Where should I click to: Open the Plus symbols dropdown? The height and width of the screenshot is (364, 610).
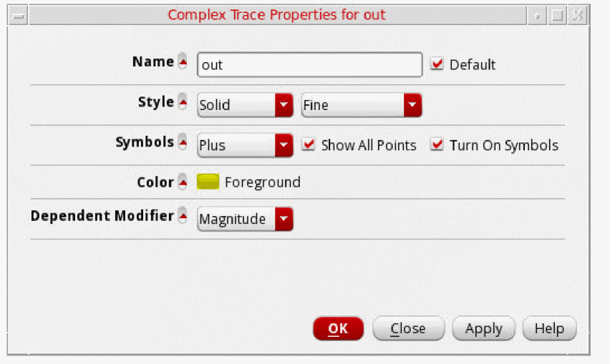pyautogui.click(x=245, y=145)
